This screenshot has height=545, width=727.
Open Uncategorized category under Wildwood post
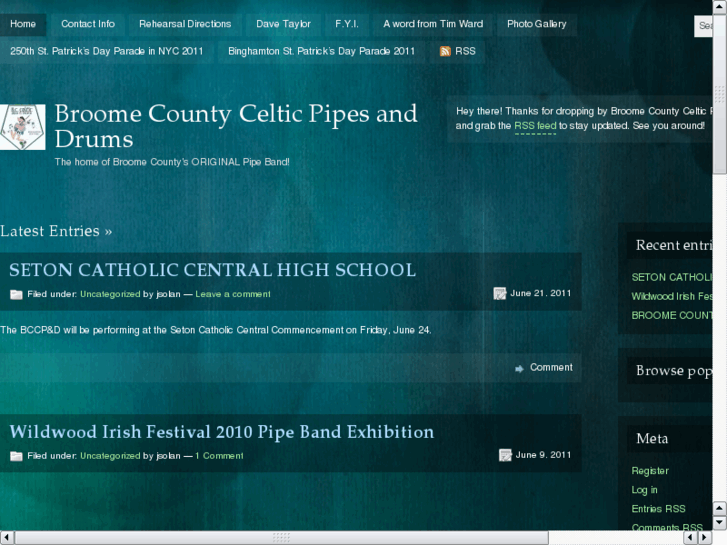[110, 455]
